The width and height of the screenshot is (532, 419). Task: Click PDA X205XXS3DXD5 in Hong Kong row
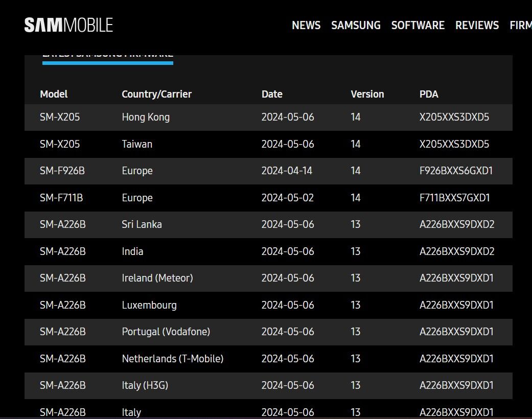point(454,117)
